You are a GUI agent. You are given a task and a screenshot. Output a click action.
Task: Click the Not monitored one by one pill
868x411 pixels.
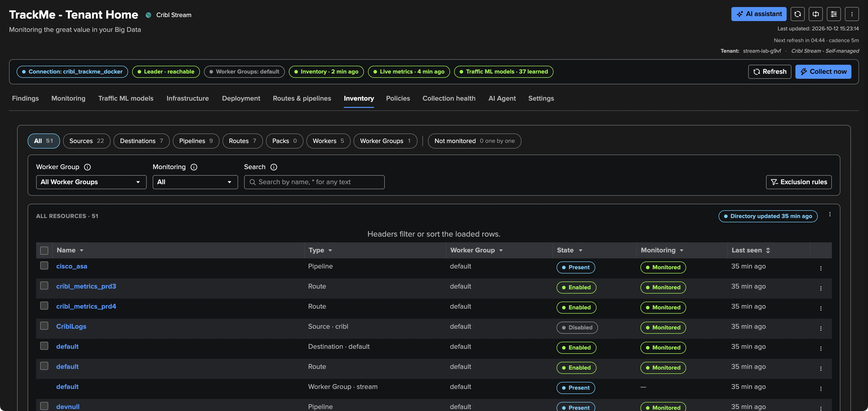(x=474, y=141)
